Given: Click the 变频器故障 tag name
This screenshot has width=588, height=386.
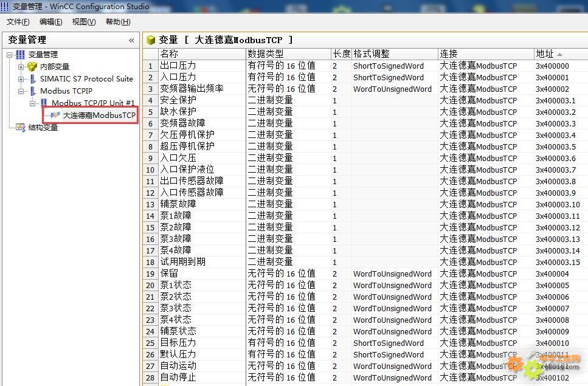Looking at the screenshot, I should (182, 123).
